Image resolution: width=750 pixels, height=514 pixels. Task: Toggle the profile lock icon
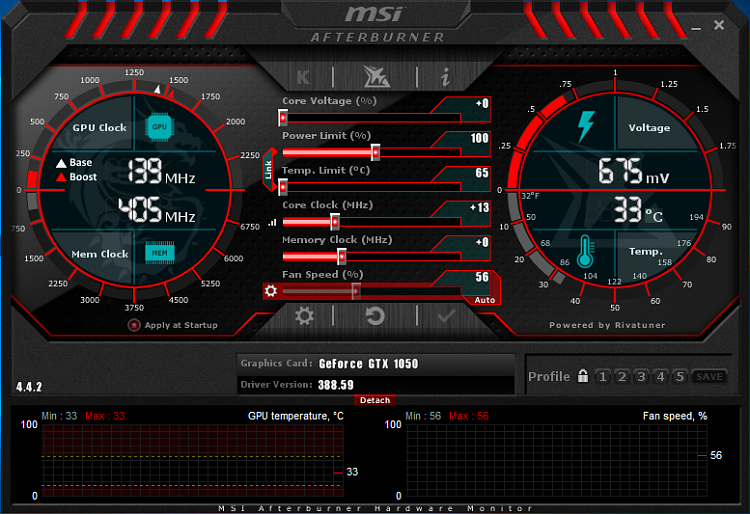(x=583, y=376)
